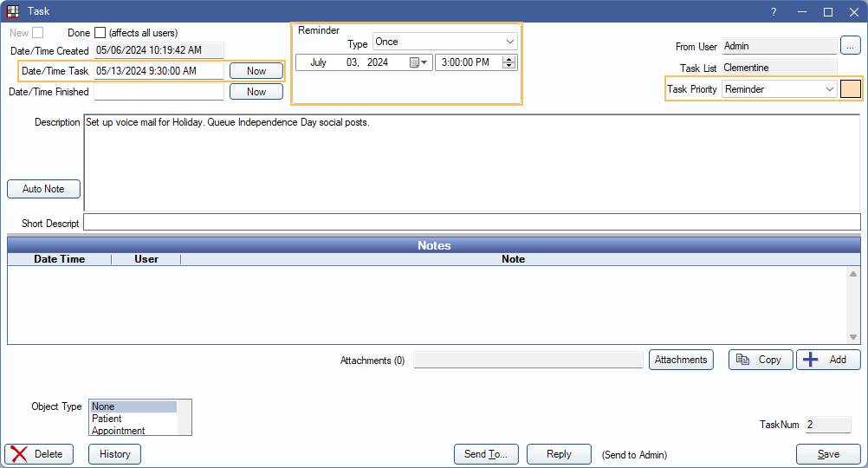
Task: Click the Delete button with red X
Action: click(x=39, y=454)
